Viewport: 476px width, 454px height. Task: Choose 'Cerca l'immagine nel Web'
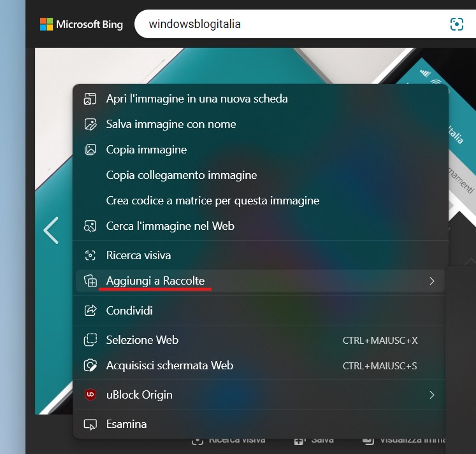[261, 226]
